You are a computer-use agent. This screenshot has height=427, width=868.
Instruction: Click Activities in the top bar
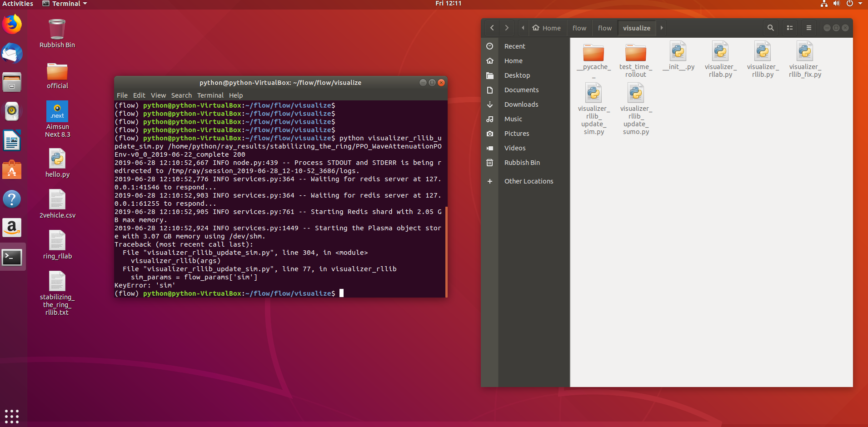point(18,4)
